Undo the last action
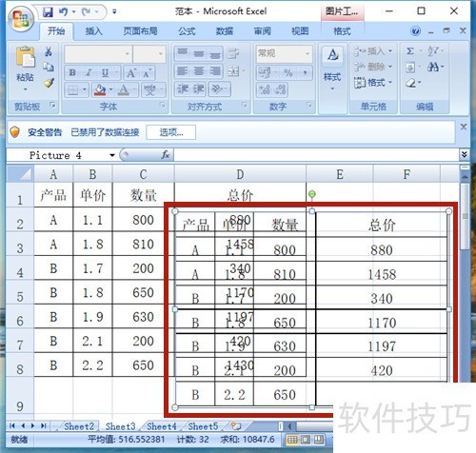476x453 pixels. point(64,12)
